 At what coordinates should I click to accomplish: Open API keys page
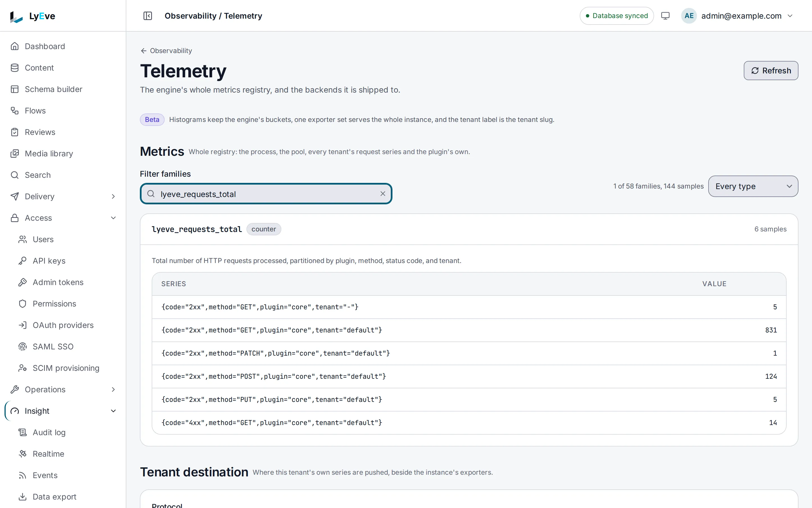[67, 261]
